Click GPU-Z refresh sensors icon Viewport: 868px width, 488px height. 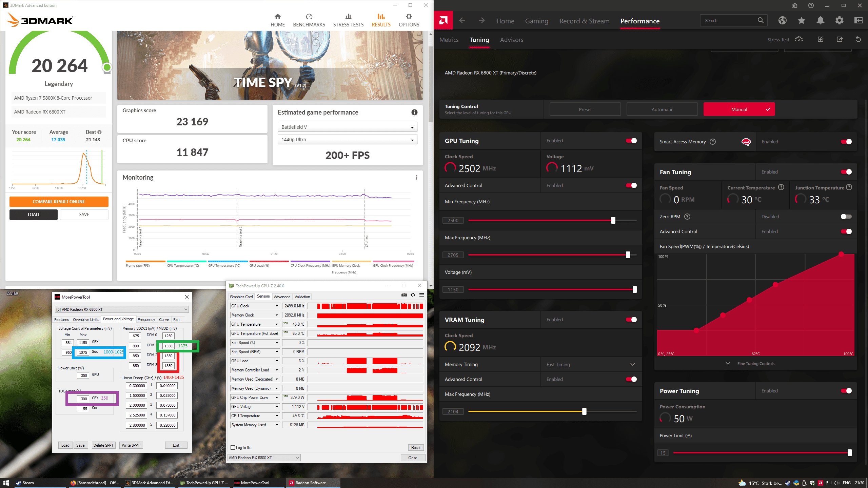click(x=413, y=295)
